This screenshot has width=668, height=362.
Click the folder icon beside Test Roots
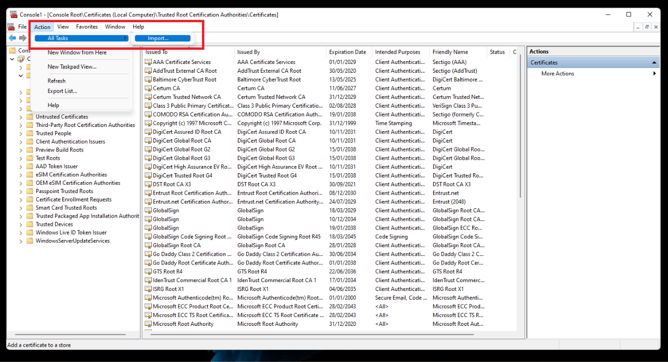tap(29, 158)
